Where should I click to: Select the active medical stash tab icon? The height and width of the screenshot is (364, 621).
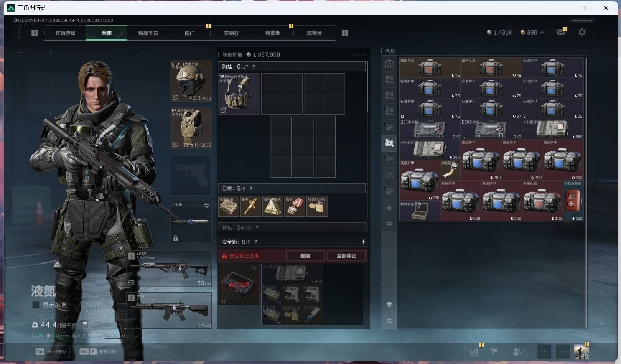pos(389,143)
